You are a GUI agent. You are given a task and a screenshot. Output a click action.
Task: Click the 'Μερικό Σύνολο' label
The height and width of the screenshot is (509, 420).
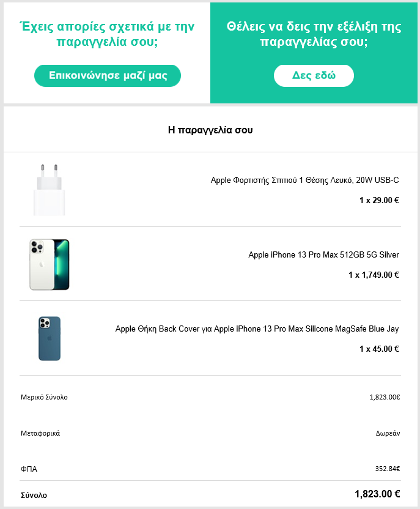44,397
